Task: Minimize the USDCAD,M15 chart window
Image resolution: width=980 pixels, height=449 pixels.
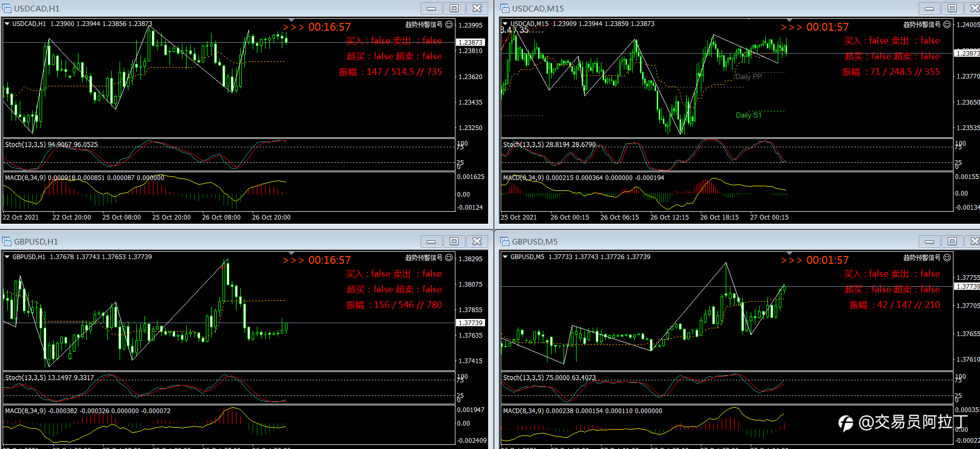Action: (x=930, y=8)
